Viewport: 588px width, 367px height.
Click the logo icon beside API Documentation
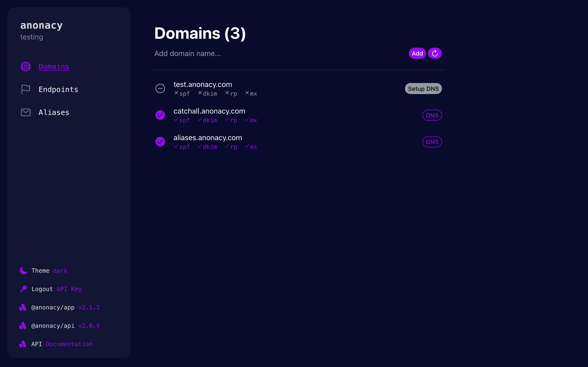tap(23, 344)
